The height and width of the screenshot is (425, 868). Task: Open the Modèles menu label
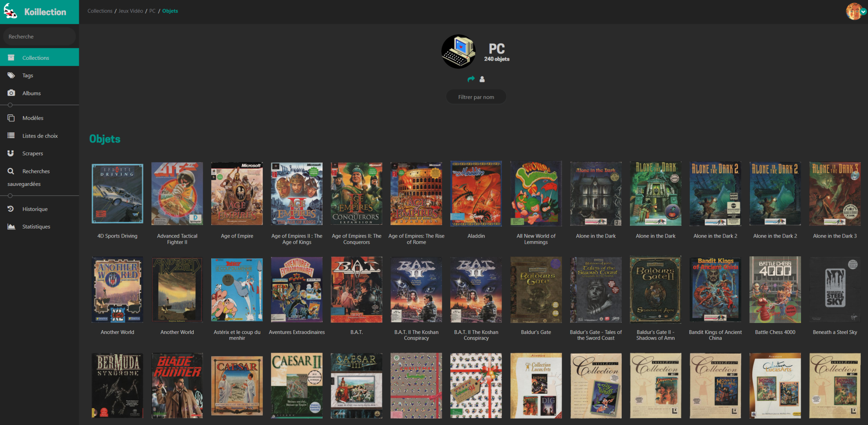click(x=33, y=118)
